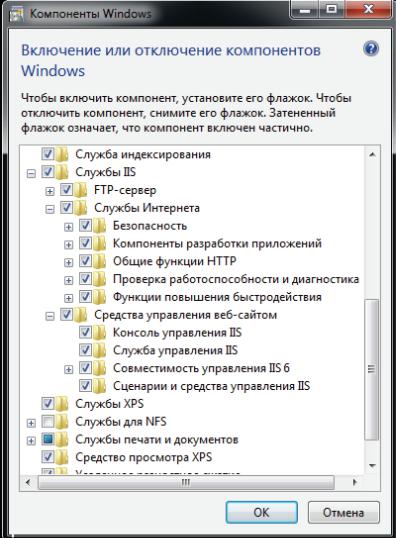This screenshot has width=396, height=538.
Task: Click folder icon beside Проверка работоспособности и диагностика
Action: 100,279
